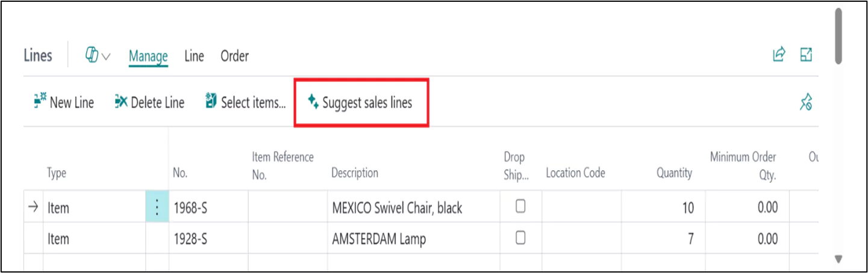
Task: Click the share icon in Lines header
Action: [x=779, y=55]
